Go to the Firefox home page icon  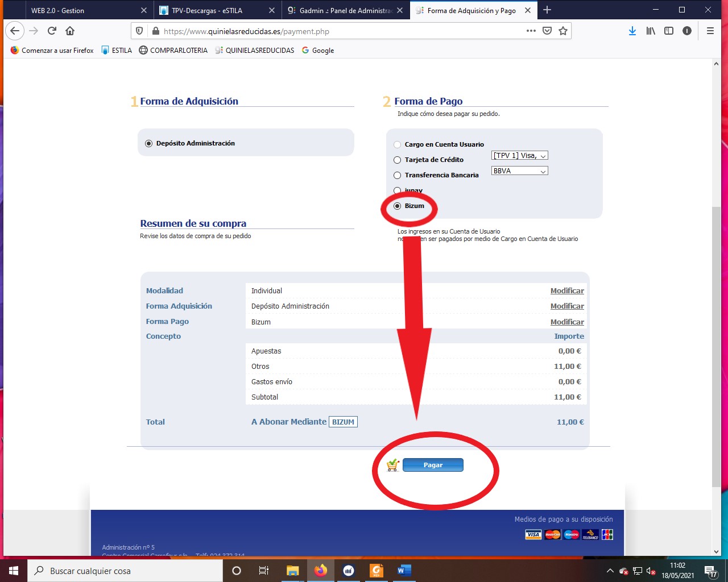70,31
